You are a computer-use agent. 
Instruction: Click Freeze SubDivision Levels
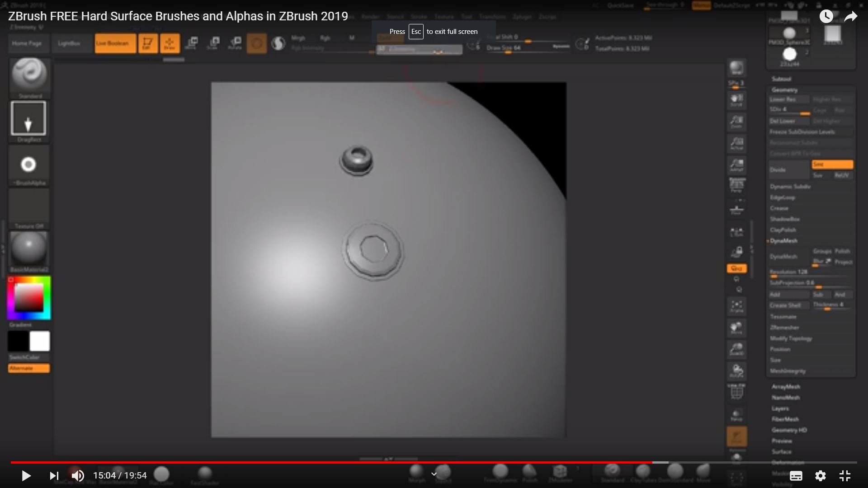coord(811,132)
